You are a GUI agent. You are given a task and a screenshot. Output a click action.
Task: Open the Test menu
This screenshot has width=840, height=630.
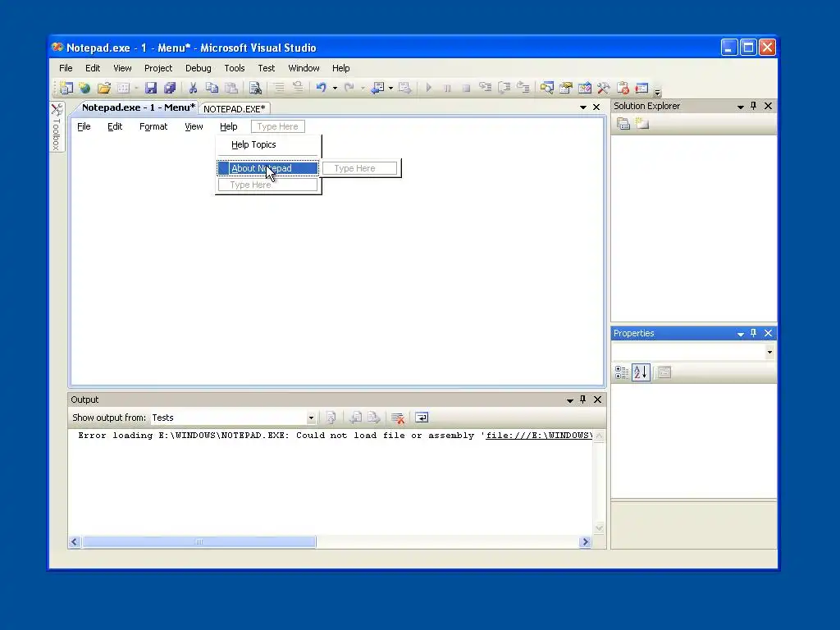pyautogui.click(x=266, y=68)
